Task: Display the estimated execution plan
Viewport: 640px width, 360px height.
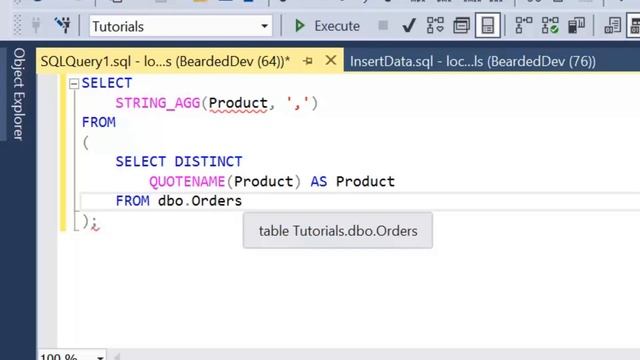Action: click(435, 26)
